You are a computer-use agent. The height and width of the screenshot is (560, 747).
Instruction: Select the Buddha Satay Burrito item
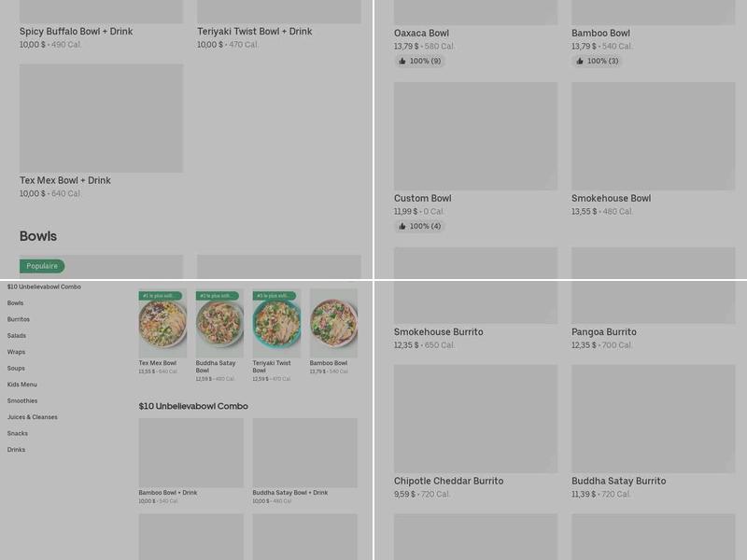pyautogui.click(x=618, y=482)
